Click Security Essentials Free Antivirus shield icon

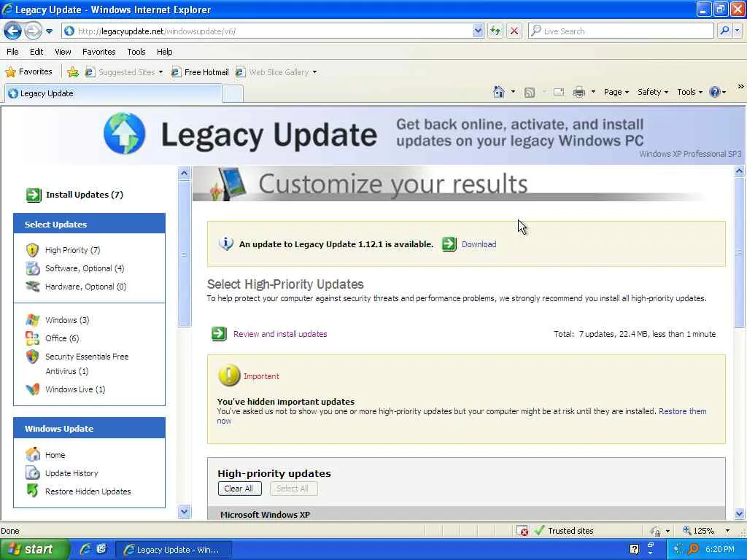tap(32, 357)
